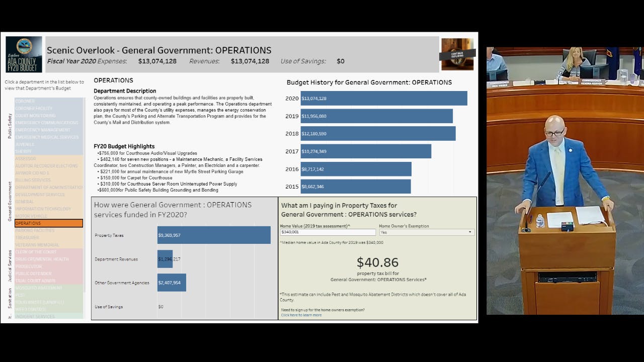Select PARKING FACILITIES department
Screen dimensions: 644x362
[49, 230]
